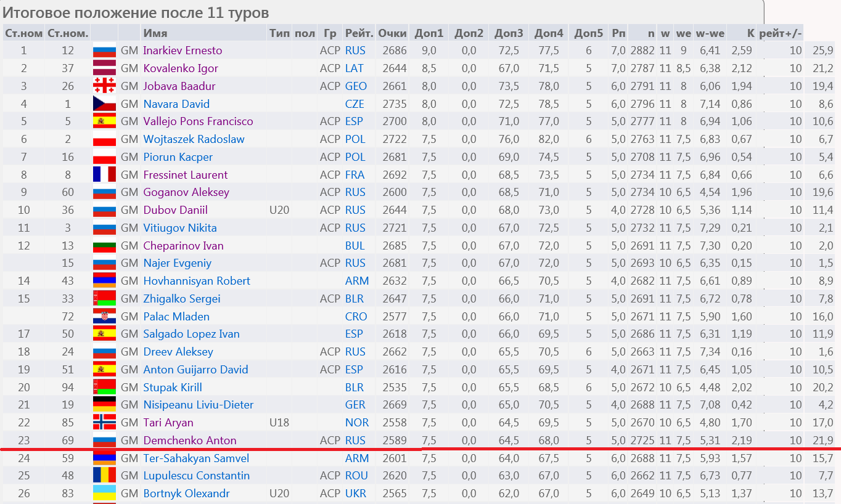841x504 pixels.
Task: Open player Inarkiev Ernesto's profile link
Action: pos(183,51)
